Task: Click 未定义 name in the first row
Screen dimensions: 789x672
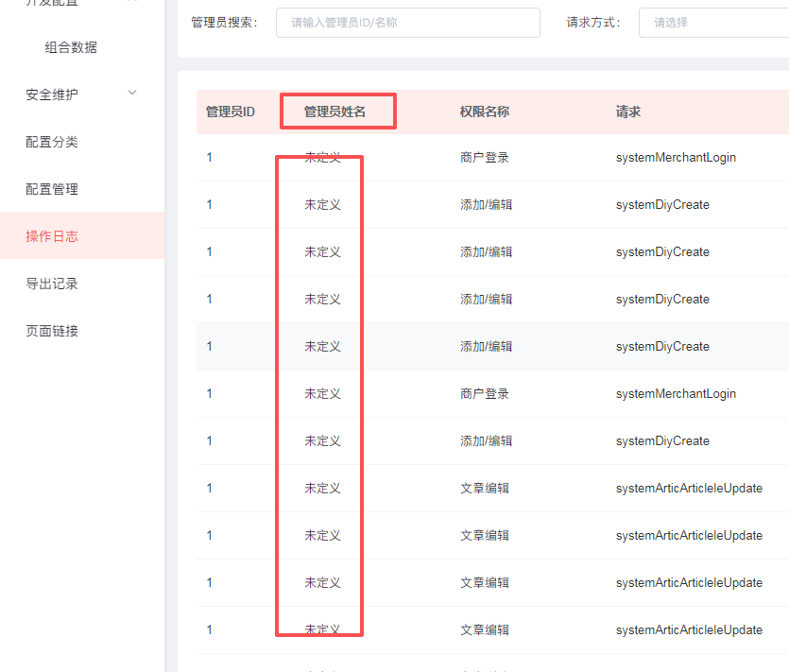Action: 322,158
